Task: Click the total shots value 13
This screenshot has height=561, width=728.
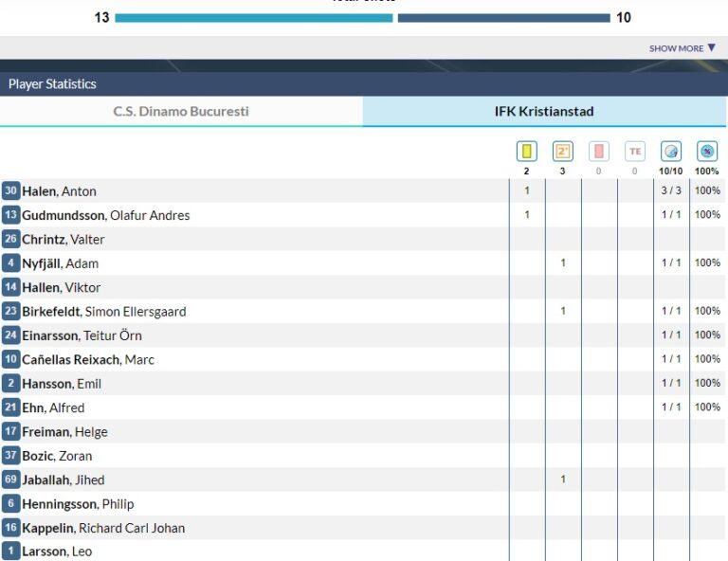Action: pyautogui.click(x=101, y=18)
